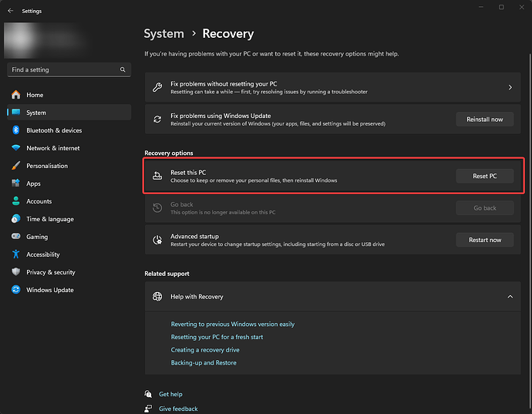The height and width of the screenshot is (414, 532).
Task: Open Network & internet settings
Action: (x=69, y=148)
